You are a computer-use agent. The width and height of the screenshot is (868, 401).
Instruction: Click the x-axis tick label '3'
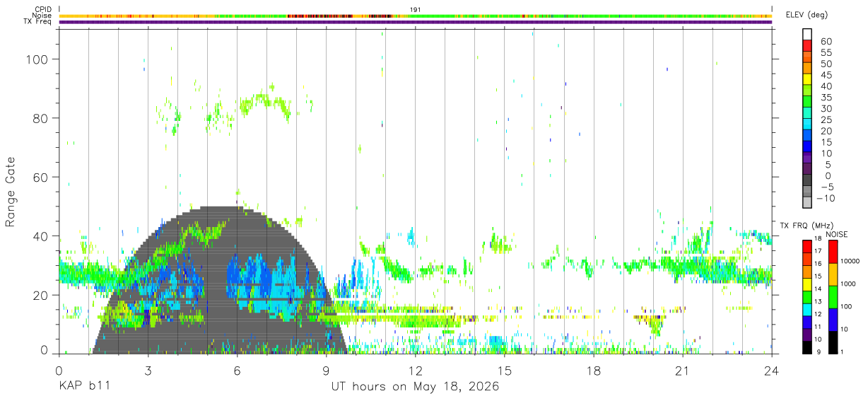tap(148, 371)
